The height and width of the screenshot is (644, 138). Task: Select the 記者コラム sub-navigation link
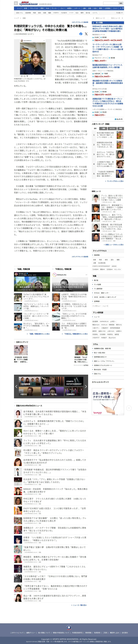coord(19,13)
